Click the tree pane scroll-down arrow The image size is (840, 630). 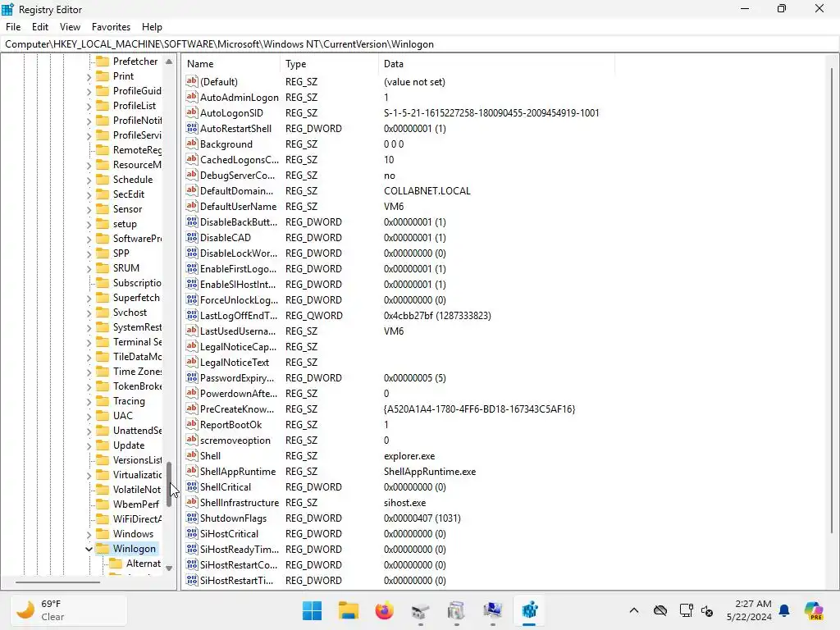pos(169,568)
